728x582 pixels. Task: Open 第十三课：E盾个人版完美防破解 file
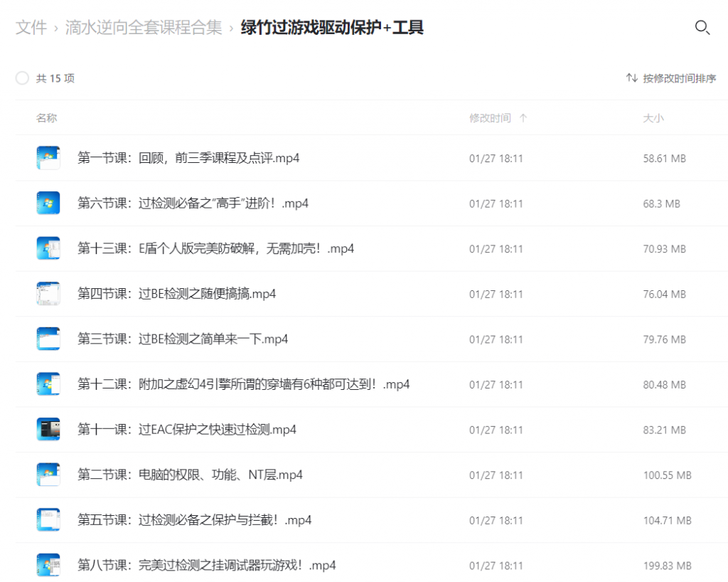click(x=215, y=248)
